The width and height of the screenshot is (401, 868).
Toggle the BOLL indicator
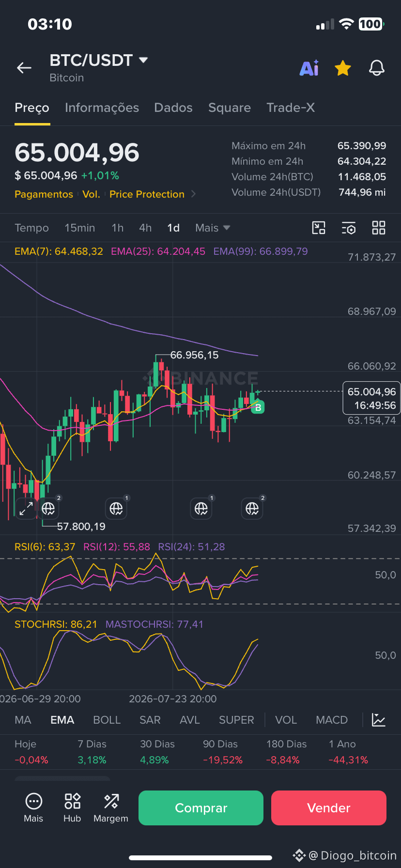click(107, 720)
